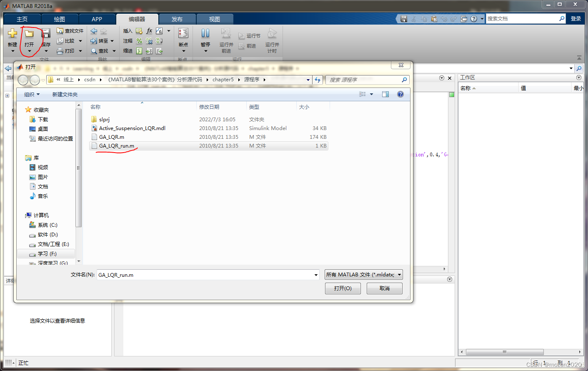Click the 运行并计时 (Run and Time) icon

tap(272, 33)
